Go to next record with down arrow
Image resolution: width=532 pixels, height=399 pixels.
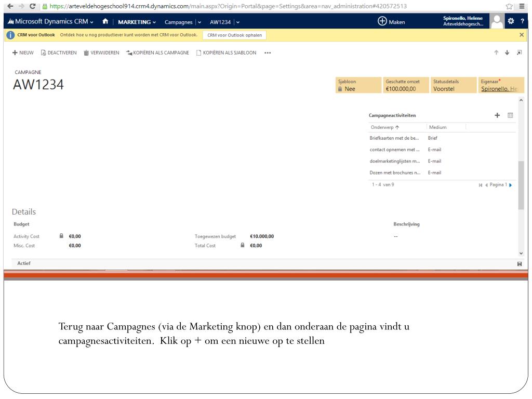click(x=508, y=52)
